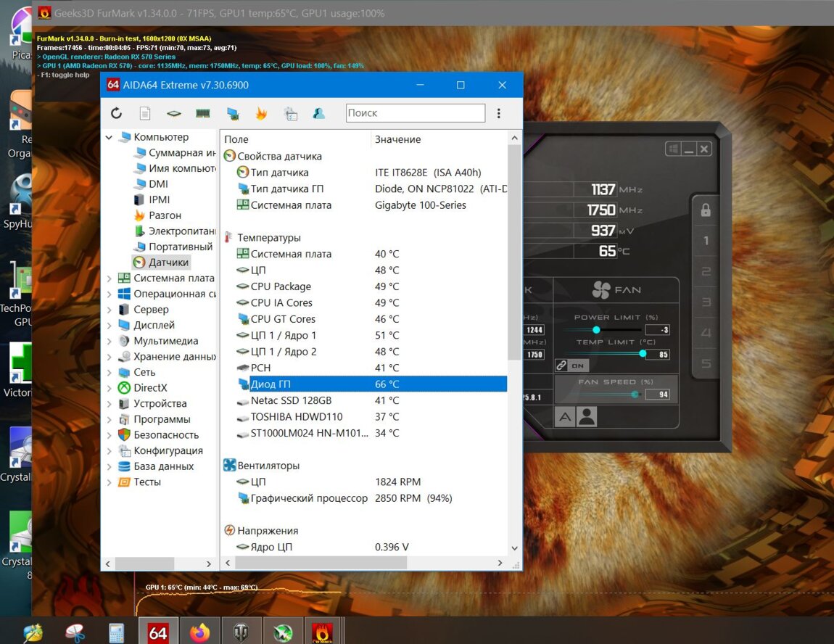Expand the Системная плата tree node
The width and height of the screenshot is (834, 644).
pos(110,278)
